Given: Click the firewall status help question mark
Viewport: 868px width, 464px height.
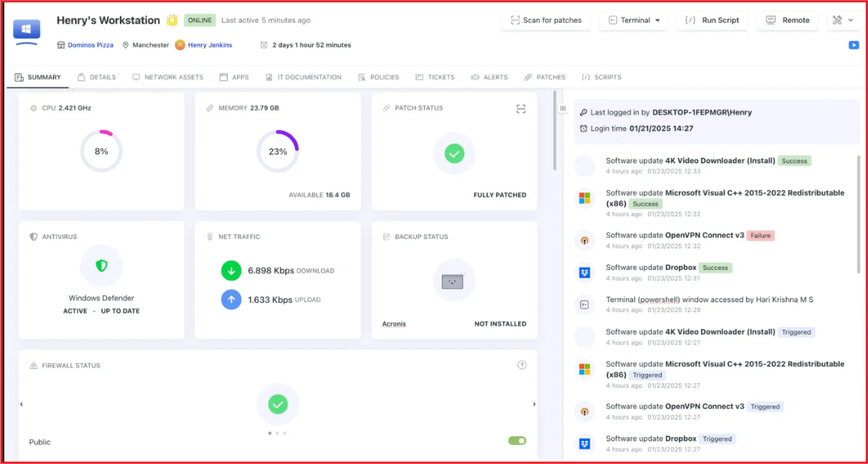Looking at the screenshot, I should point(522,365).
